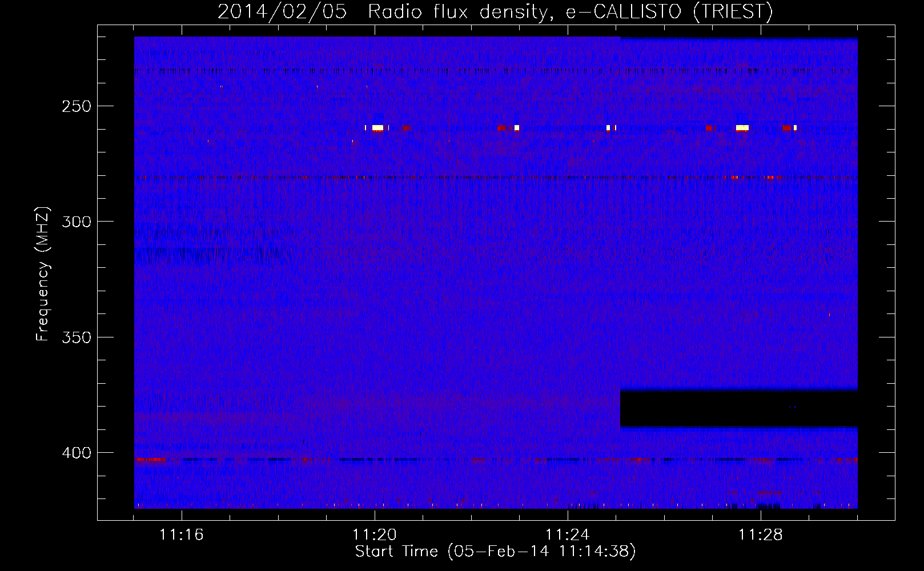Click the 11:20 time tick label
The image size is (924, 571).
pyautogui.click(x=375, y=535)
